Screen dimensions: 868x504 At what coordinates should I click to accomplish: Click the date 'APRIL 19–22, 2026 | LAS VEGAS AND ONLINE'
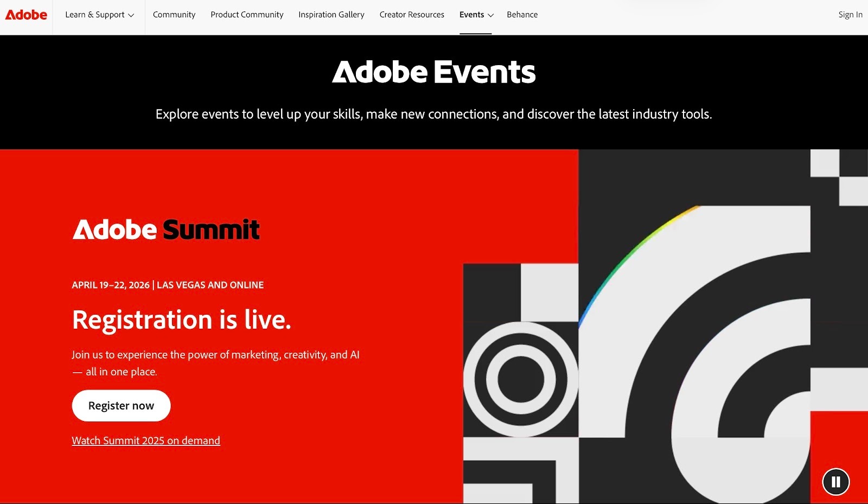tap(168, 285)
